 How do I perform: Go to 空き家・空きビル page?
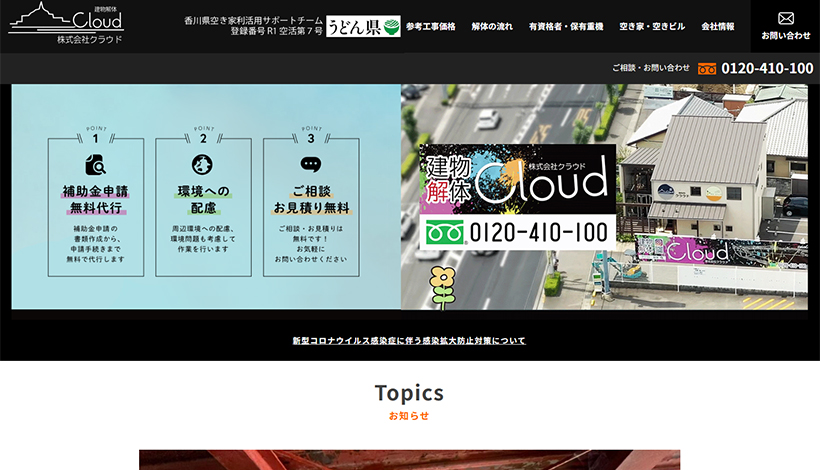click(x=652, y=27)
